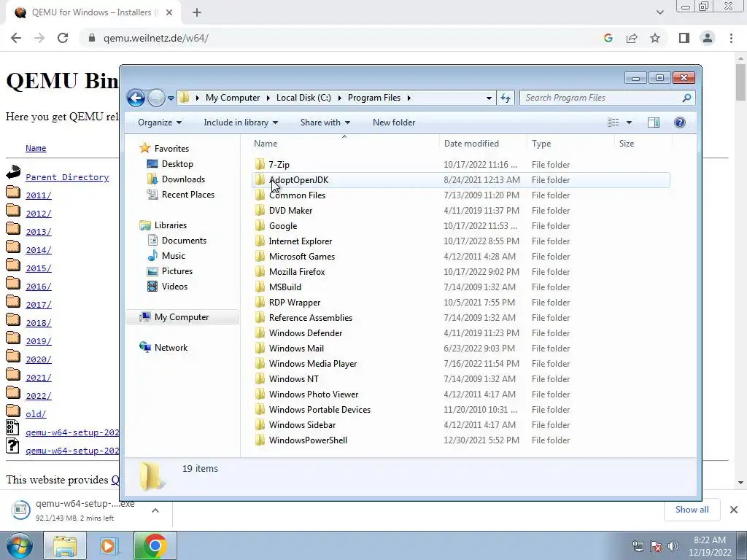Select the WindowsPowerShell folder icon
747x560 pixels.
click(x=260, y=440)
